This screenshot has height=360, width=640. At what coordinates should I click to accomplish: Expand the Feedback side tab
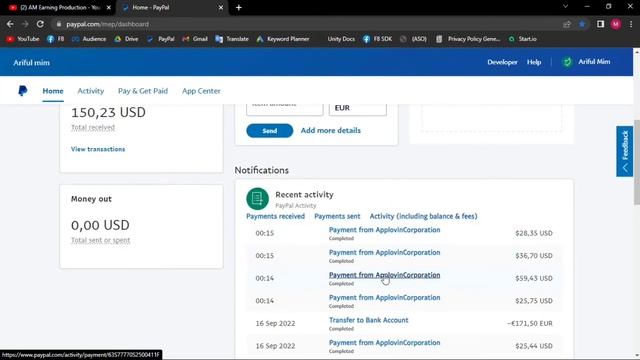click(624, 151)
